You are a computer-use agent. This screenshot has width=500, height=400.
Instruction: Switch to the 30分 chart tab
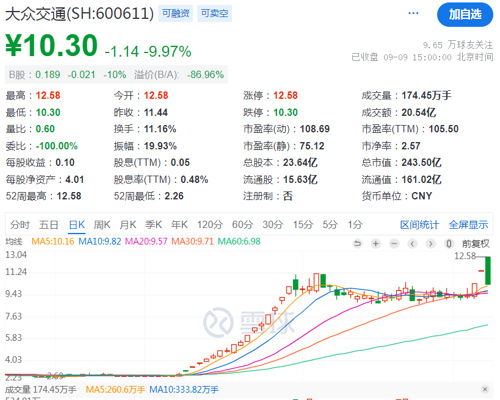point(273,225)
